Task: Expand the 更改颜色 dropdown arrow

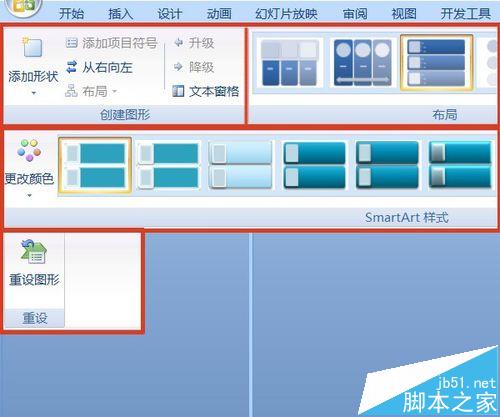Action: [29, 195]
